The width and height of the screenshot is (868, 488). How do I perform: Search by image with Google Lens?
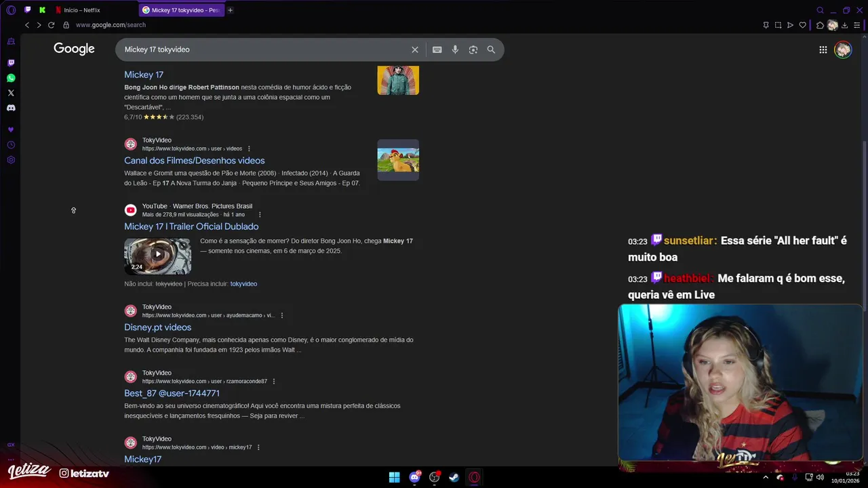pyautogui.click(x=473, y=49)
